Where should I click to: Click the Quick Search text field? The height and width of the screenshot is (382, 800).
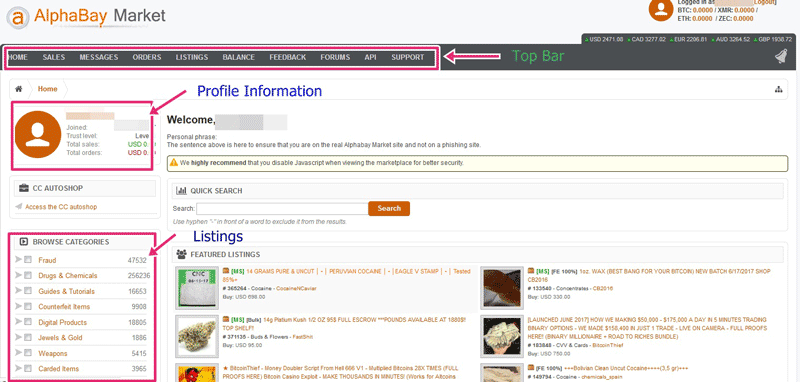283,208
